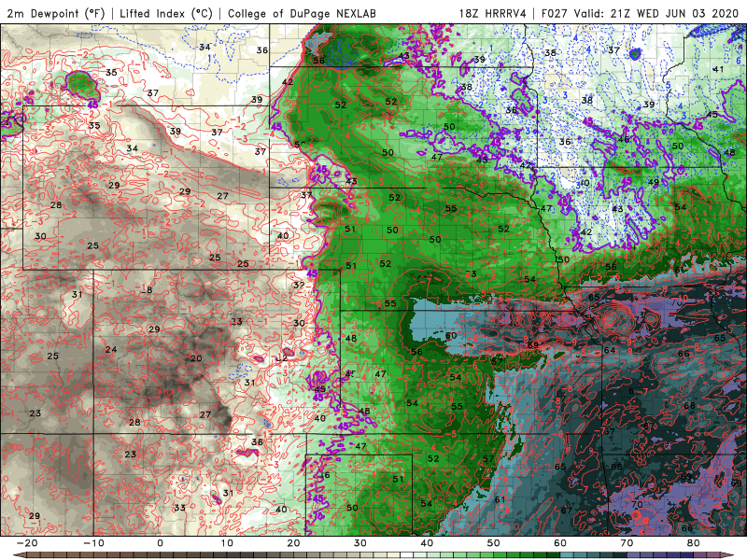Viewport: 747px width, 560px height.
Task: Click the dewpoint value 20 on the map
Action: click(x=196, y=358)
